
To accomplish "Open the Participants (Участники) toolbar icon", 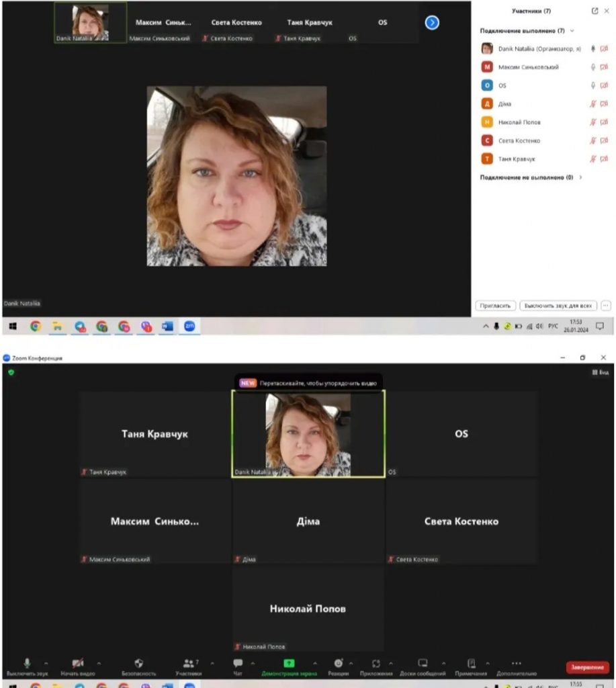I will 189,662.
